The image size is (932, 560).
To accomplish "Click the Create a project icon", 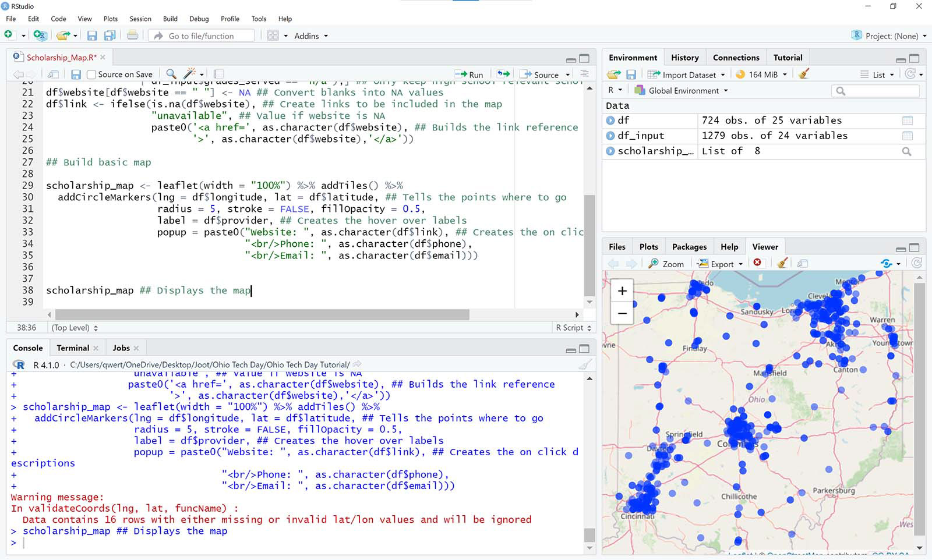I will pyautogui.click(x=40, y=36).
